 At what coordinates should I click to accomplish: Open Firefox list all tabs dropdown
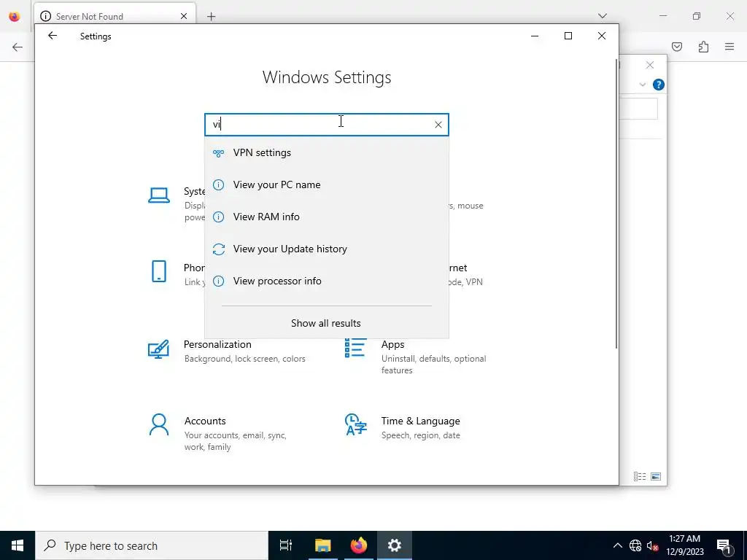click(x=602, y=16)
